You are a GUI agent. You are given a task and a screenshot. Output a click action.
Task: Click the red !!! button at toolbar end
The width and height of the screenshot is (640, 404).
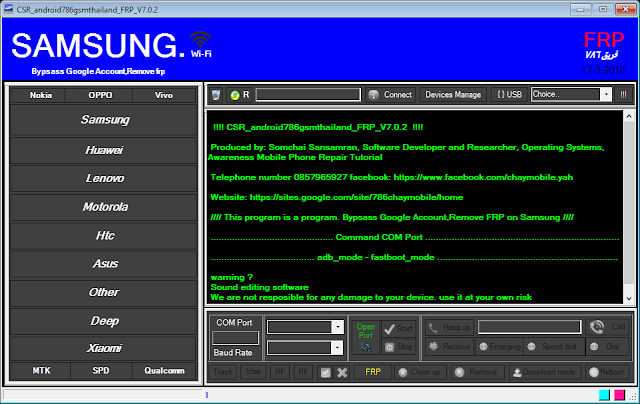[623, 95]
